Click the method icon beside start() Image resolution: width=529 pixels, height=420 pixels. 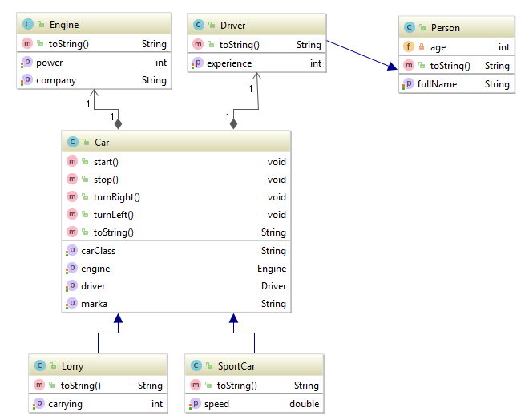pyautogui.click(x=72, y=162)
